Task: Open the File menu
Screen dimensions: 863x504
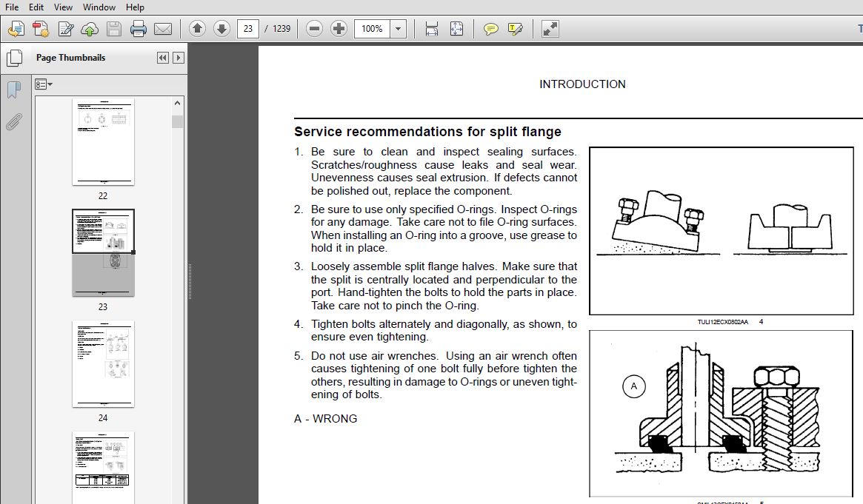Action: coord(12,7)
